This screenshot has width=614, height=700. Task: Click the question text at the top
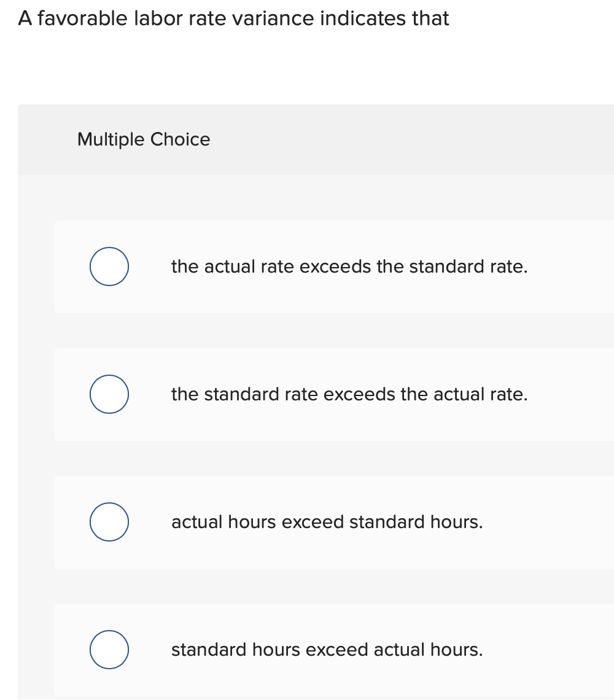coord(233,18)
